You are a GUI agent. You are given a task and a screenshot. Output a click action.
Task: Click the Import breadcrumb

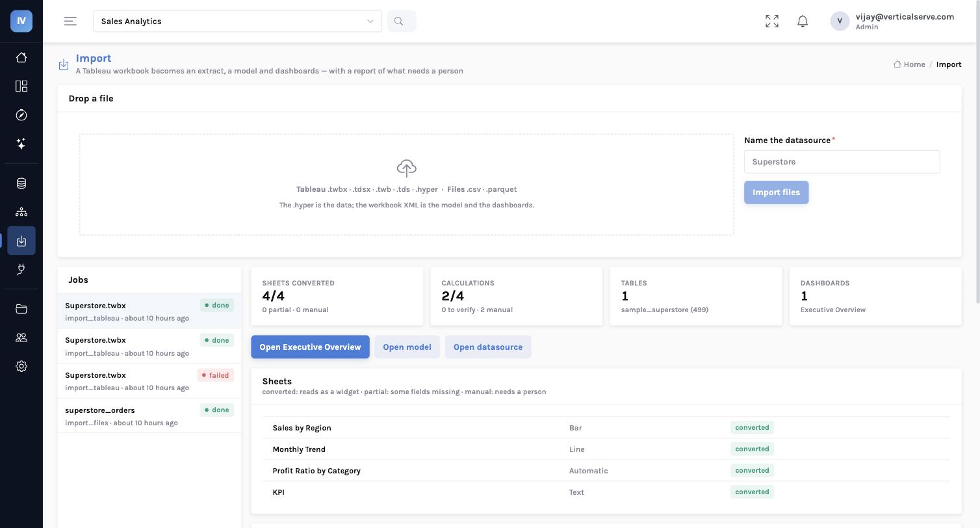click(949, 64)
